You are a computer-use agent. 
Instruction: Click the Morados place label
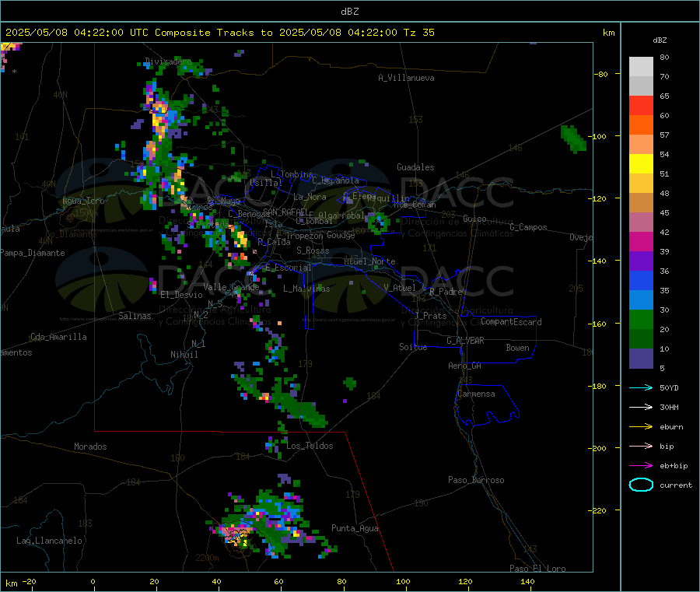click(x=90, y=447)
